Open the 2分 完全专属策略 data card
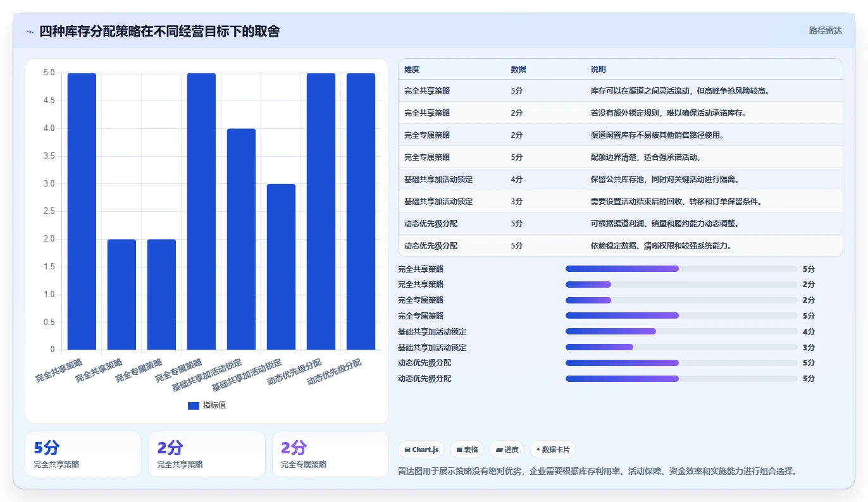Screen dimensions: 868x502 tap(330, 454)
